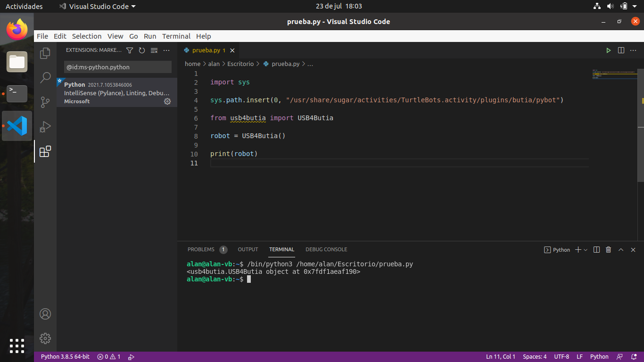644x362 pixels.
Task: Refresh the extensions list
Action: point(142,50)
